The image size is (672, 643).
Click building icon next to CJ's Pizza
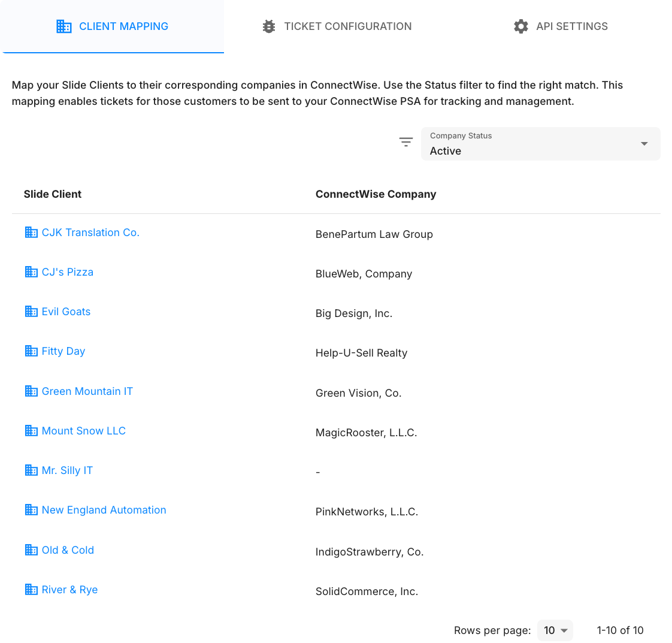[x=31, y=272]
